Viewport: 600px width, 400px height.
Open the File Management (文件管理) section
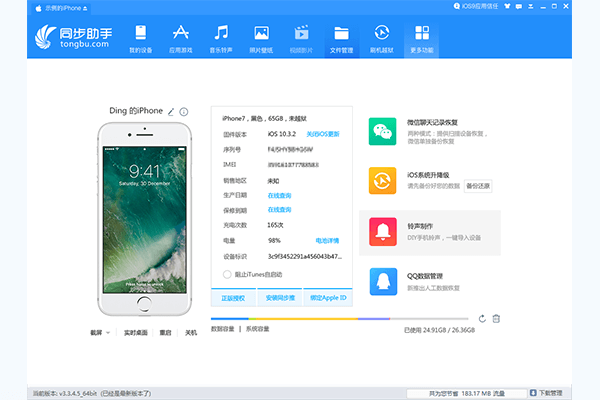(341, 39)
